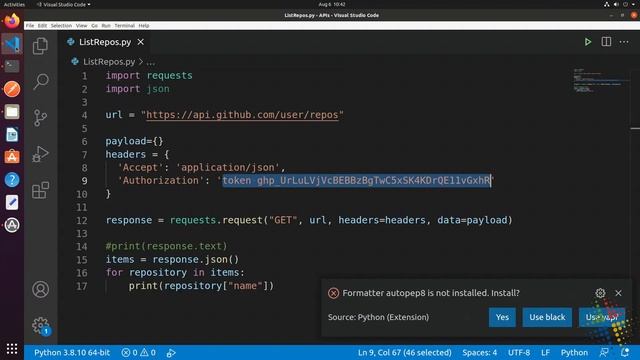This screenshot has width=640, height=360.
Task: Open the Search view in activity bar
Action: (40, 82)
